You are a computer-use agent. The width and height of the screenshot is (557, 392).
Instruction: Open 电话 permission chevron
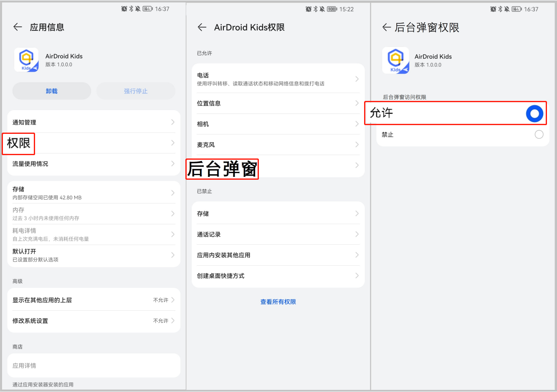coord(357,79)
